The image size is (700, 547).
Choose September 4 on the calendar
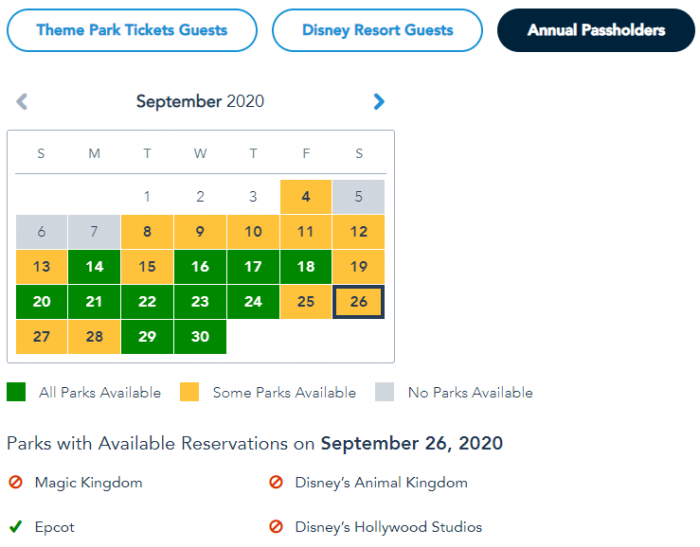306,197
